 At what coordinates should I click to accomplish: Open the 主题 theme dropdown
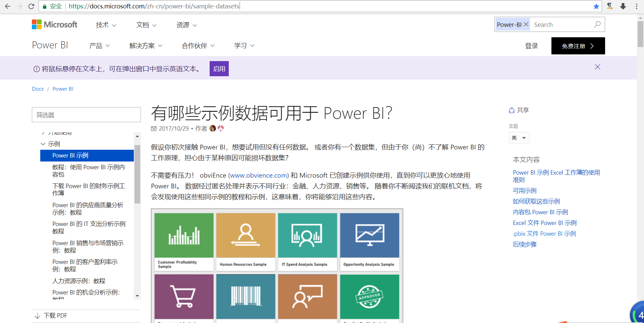click(x=519, y=138)
